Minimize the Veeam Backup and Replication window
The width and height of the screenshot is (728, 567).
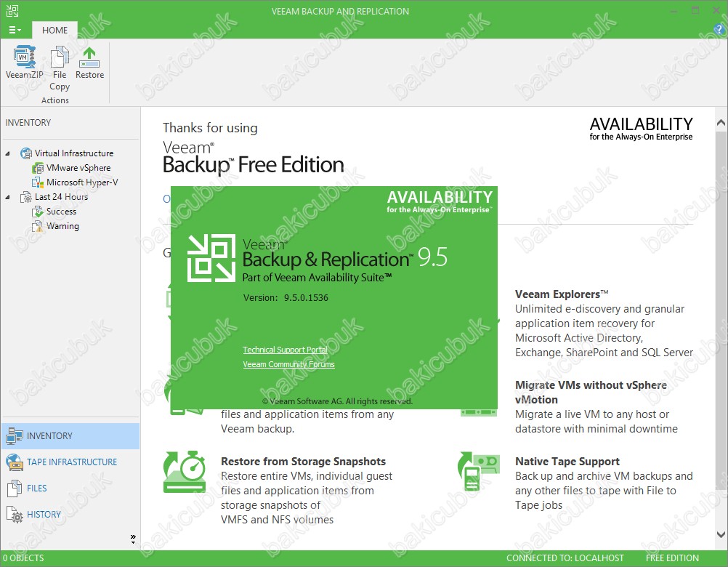point(674,11)
